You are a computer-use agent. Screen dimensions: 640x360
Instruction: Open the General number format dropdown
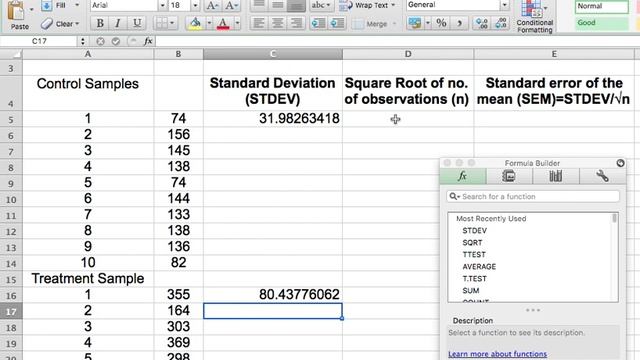pyautogui.click(x=504, y=5)
